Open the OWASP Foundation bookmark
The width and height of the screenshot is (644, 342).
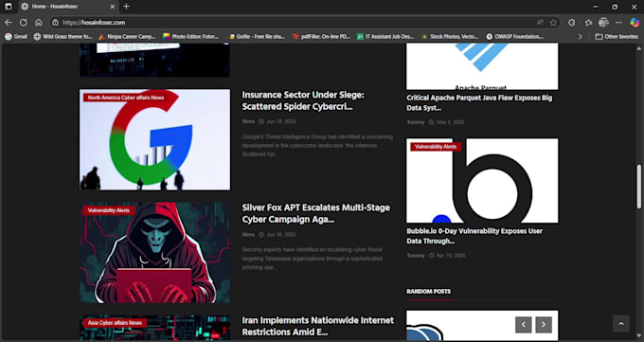tap(514, 37)
